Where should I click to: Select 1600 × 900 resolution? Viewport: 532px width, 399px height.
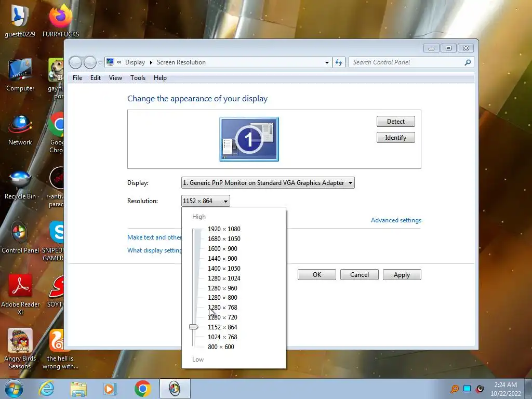pos(222,249)
